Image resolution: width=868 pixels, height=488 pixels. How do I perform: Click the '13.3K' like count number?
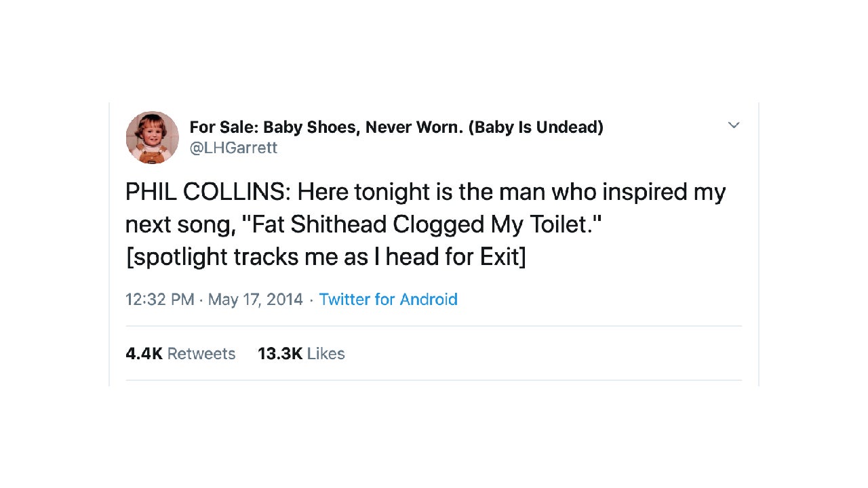pos(279,354)
